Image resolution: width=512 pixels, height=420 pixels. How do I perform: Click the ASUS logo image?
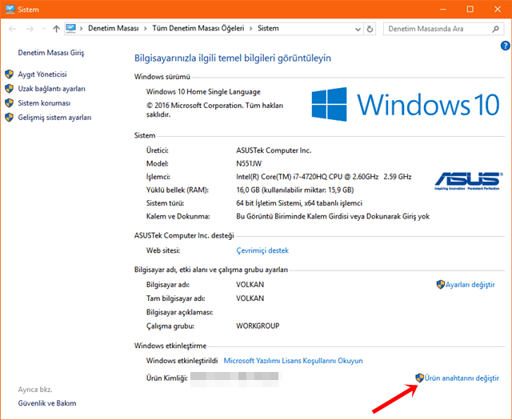[x=467, y=182]
